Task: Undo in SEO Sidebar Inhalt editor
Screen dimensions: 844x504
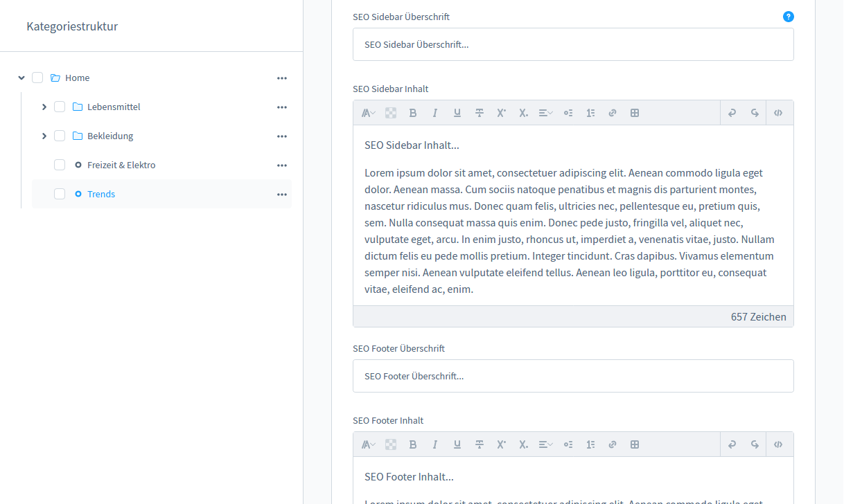Action: pos(732,113)
